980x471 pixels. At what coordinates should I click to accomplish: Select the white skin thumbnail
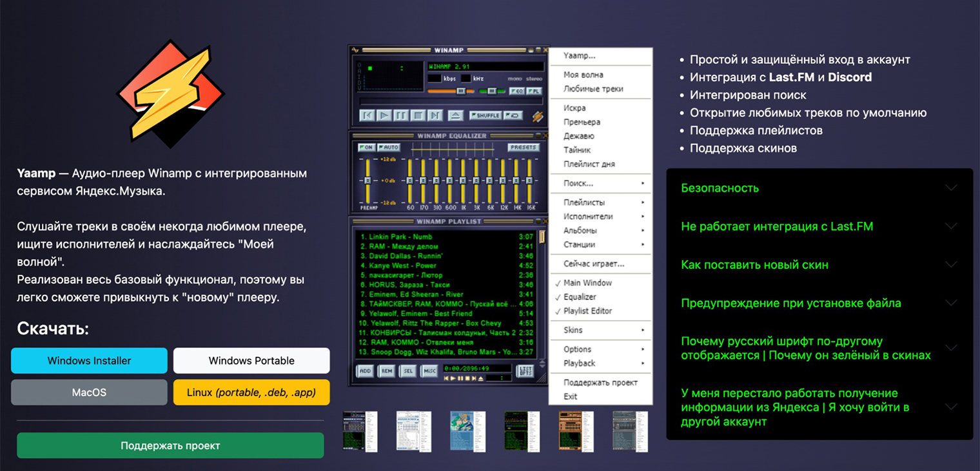pyautogui.click(x=414, y=431)
